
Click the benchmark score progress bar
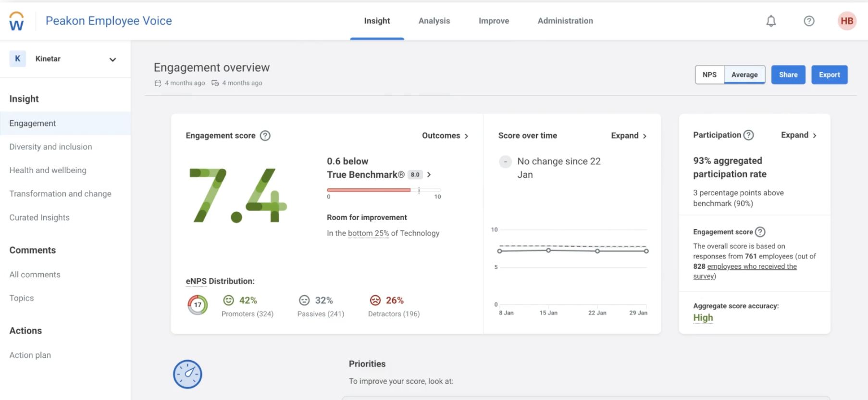(x=384, y=190)
